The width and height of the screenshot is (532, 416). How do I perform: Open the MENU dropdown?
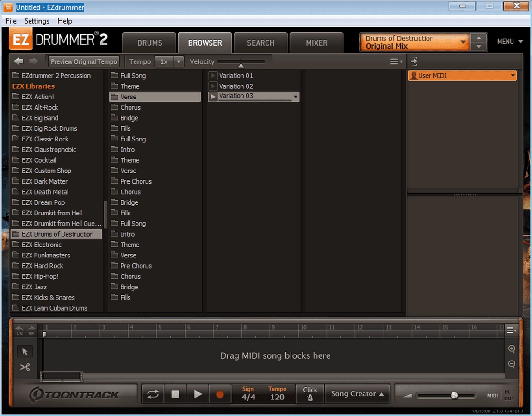[x=510, y=41]
